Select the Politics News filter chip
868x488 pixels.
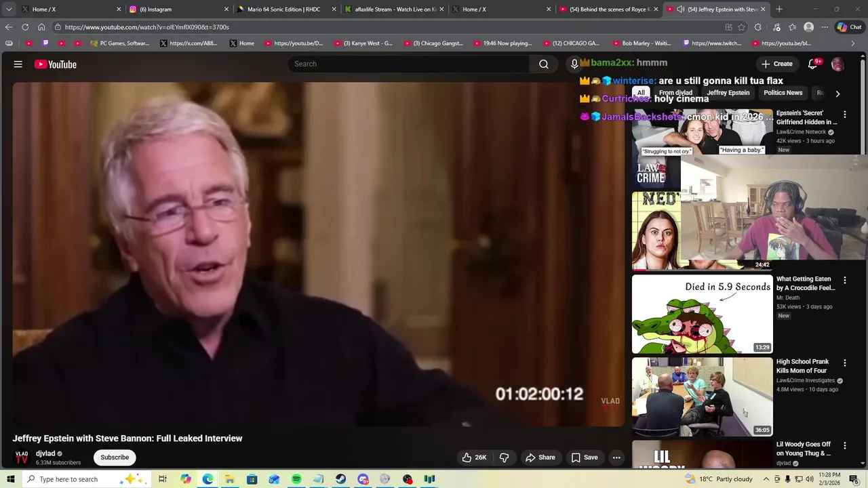click(783, 93)
